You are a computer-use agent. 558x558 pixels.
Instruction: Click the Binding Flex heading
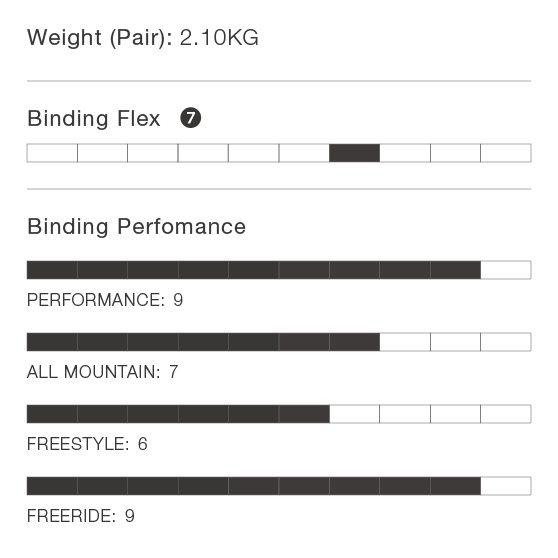[x=94, y=119]
